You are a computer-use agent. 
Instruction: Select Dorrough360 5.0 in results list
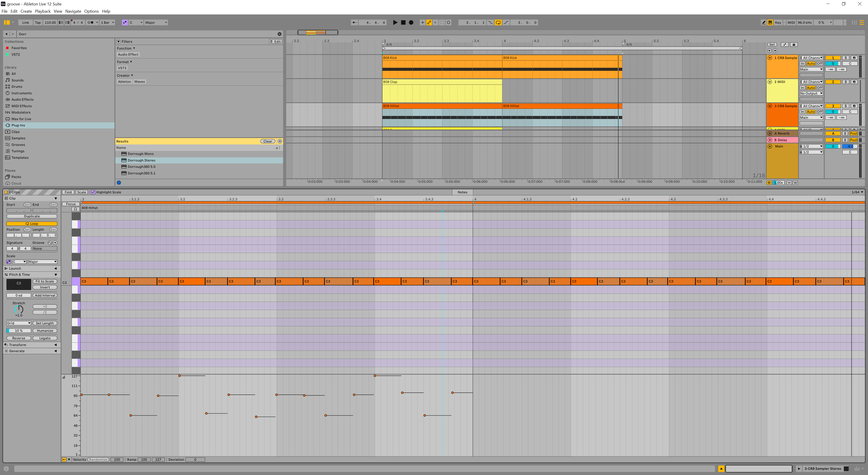point(142,166)
